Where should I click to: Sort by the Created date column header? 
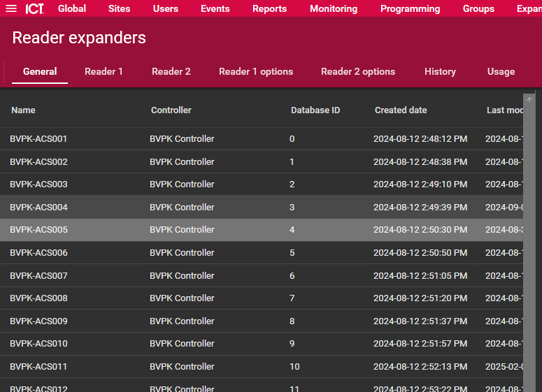(401, 110)
